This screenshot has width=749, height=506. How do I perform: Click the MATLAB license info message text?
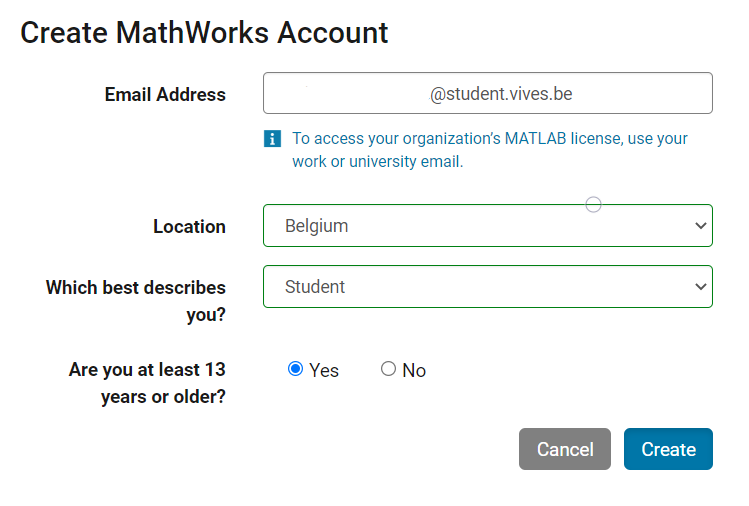490,150
